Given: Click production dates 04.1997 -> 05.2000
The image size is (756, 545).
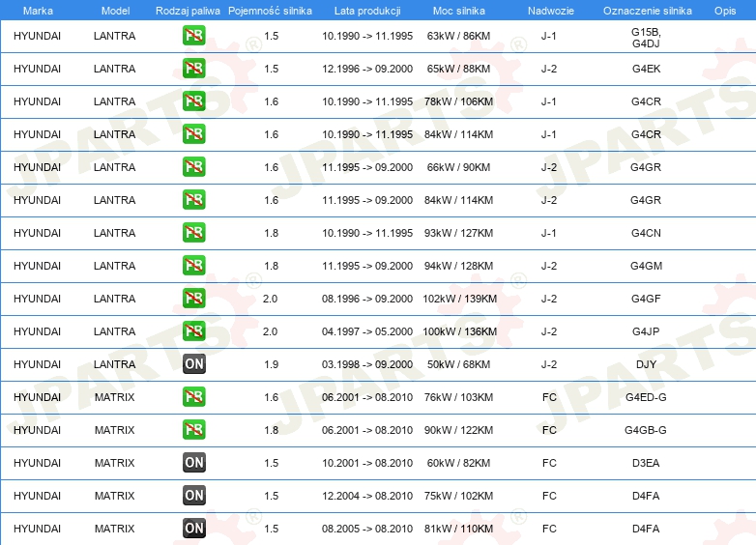Looking at the screenshot, I should (x=367, y=331).
